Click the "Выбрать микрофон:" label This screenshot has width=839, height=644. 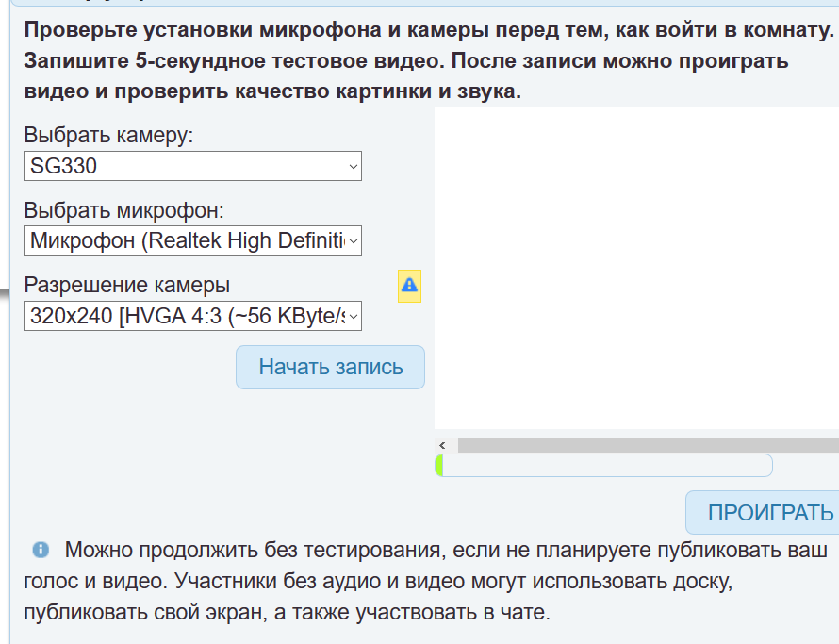[123, 209]
